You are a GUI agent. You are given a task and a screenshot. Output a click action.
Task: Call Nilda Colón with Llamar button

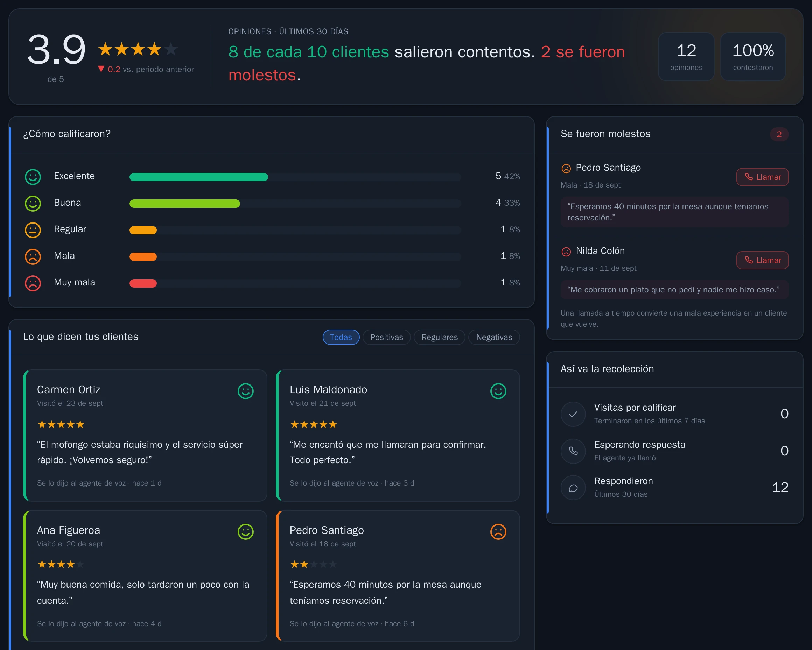point(762,260)
